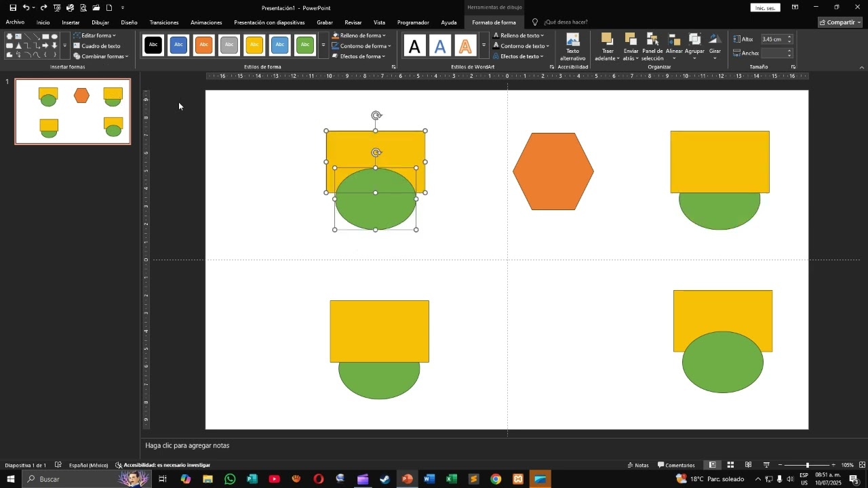Viewport: 868px width, 488px height.
Task: Click zoom out minus button
Action: 780,465
